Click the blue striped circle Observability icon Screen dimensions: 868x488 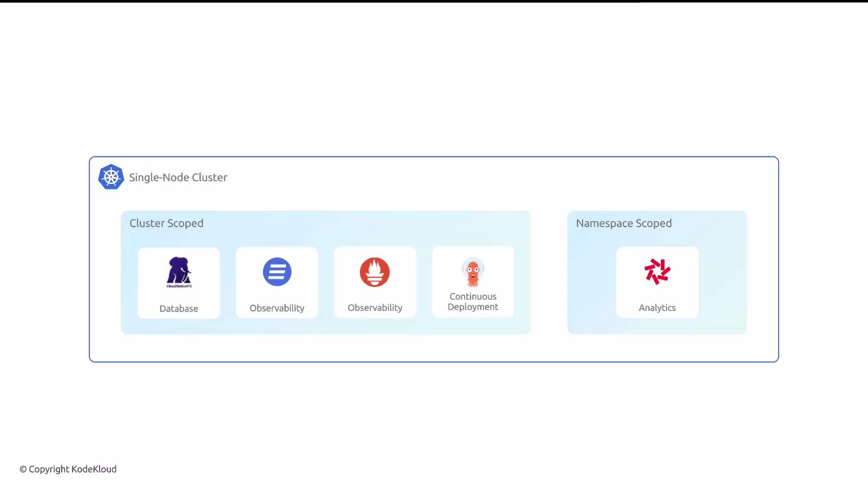[277, 272]
